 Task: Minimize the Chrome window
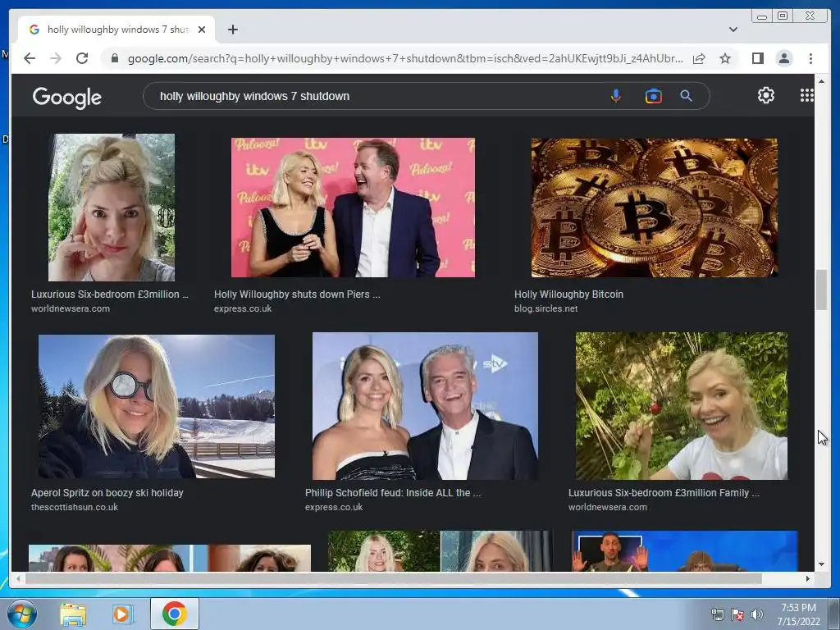click(x=761, y=16)
